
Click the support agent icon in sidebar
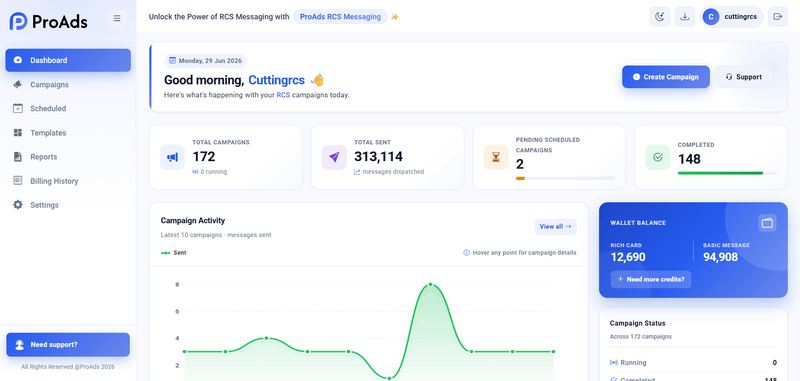click(x=19, y=345)
